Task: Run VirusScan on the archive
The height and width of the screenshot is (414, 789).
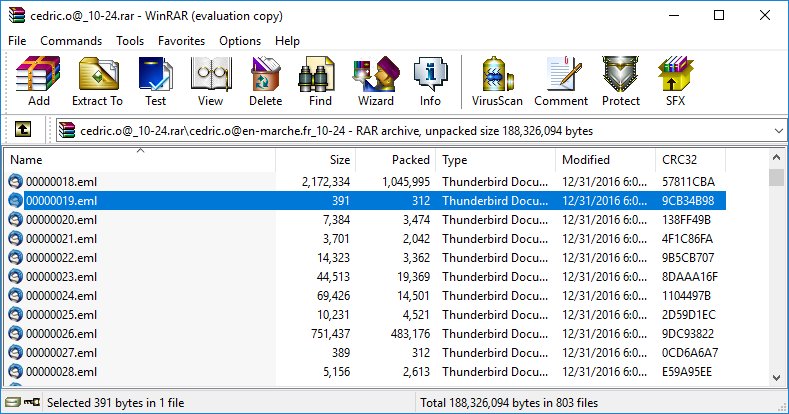Action: (497, 81)
